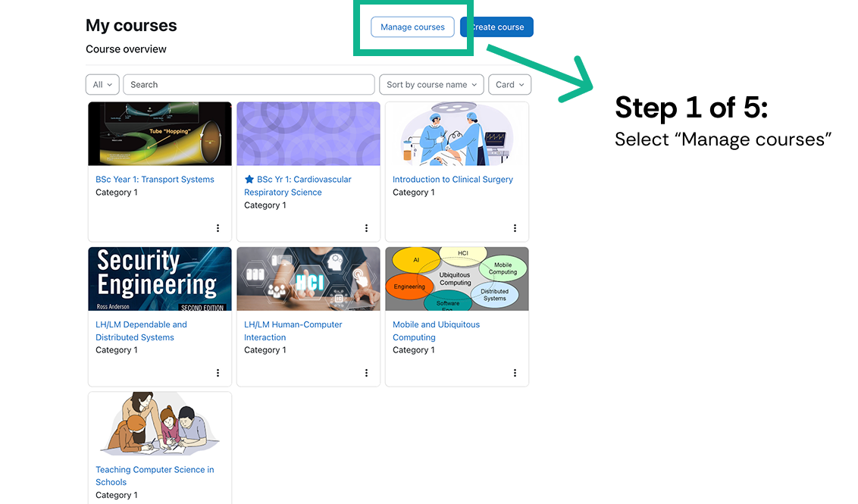Image resolution: width=858 pixels, height=504 pixels.
Task: Click the children studying illustration thumbnail
Action: tap(160, 424)
